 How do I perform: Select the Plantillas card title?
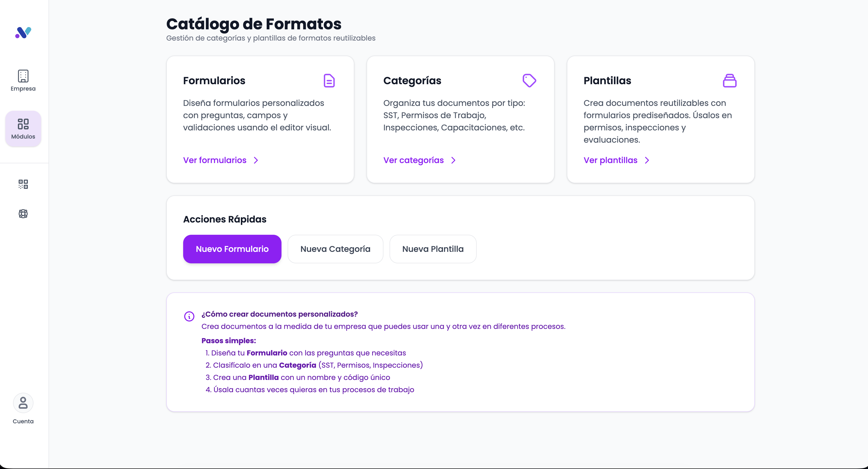coord(607,81)
